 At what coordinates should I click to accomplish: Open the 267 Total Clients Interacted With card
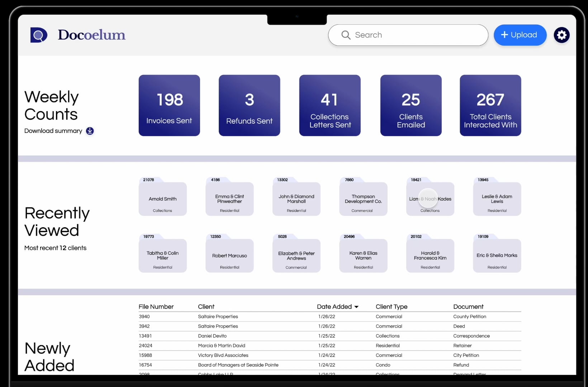pos(490,105)
